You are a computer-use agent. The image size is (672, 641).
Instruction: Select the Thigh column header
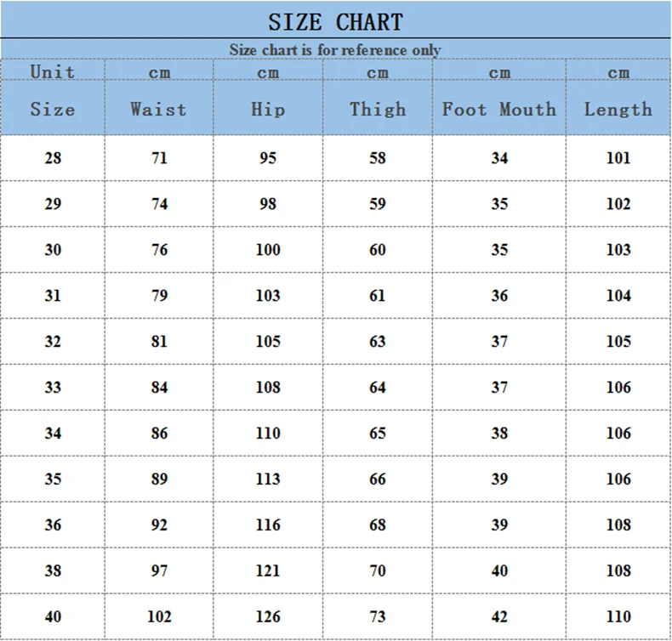coord(378,109)
